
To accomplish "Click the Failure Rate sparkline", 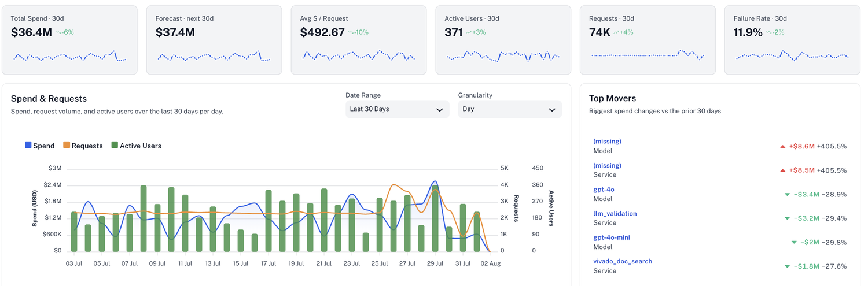I will tap(793, 56).
